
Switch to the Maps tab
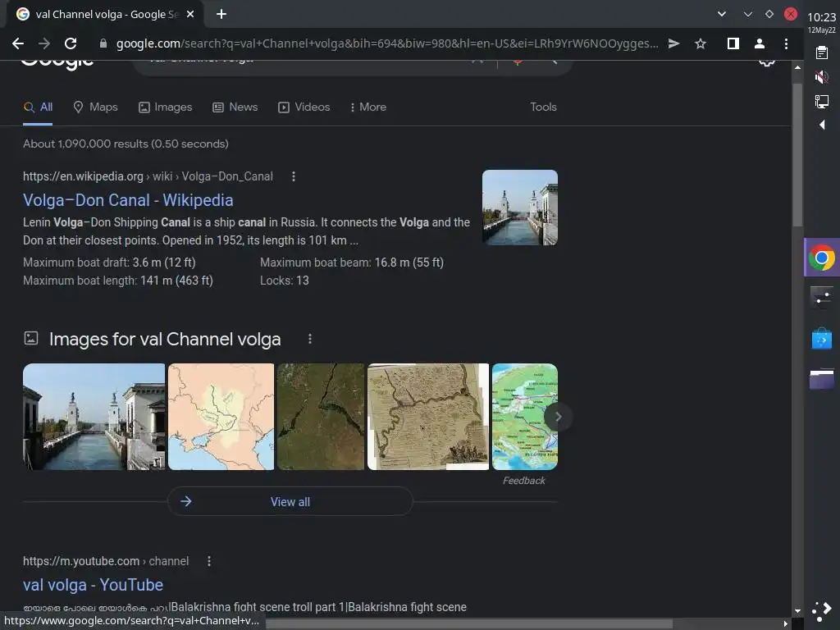[95, 107]
